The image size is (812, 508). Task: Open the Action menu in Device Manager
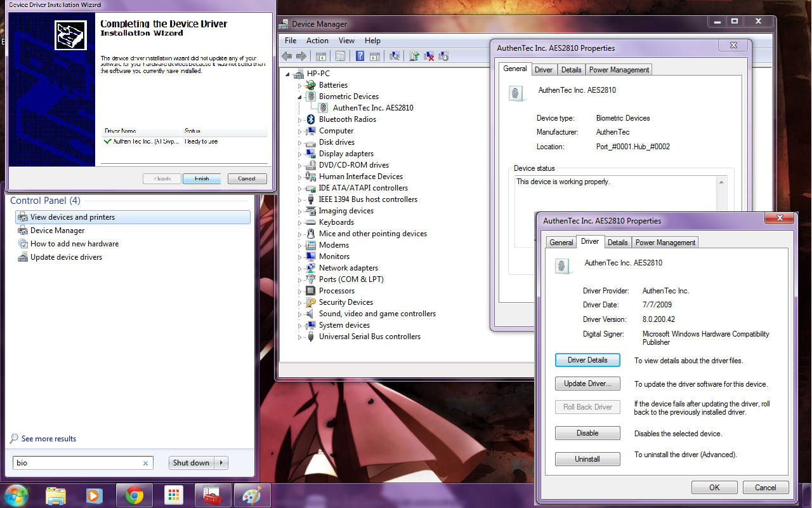tap(317, 41)
